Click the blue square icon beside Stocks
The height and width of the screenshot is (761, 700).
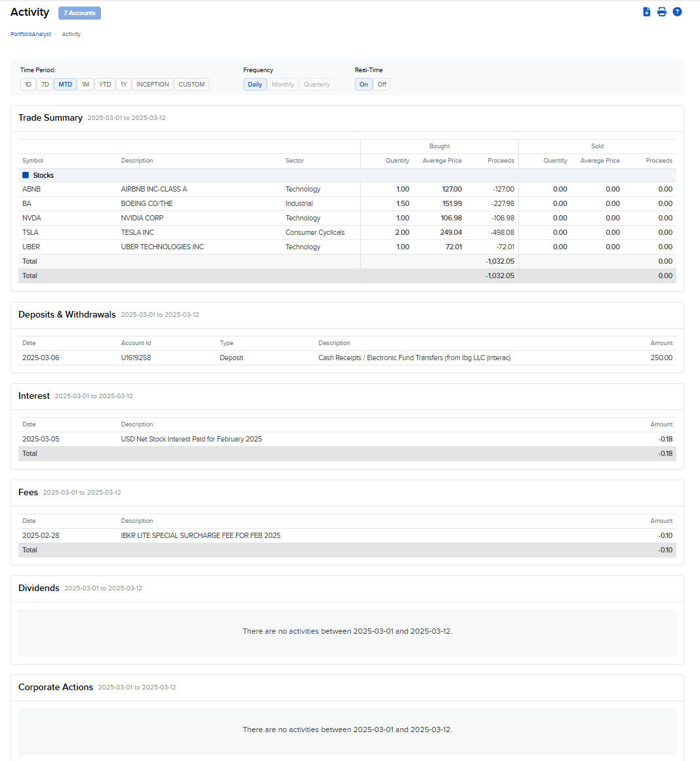[x=26, y=175]
